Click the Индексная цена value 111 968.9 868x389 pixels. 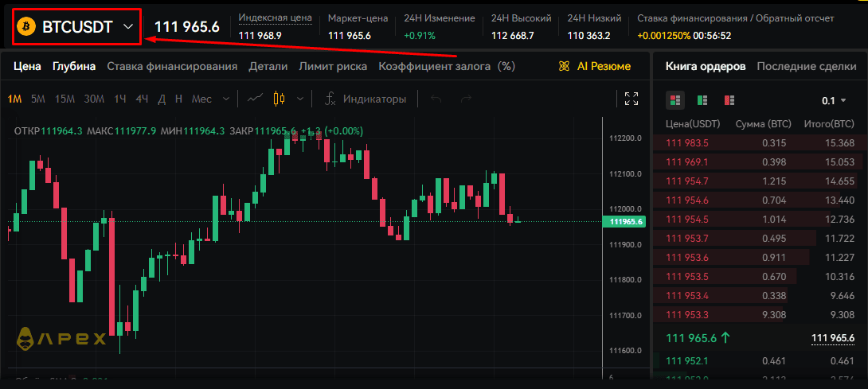[x=260, y=36]
